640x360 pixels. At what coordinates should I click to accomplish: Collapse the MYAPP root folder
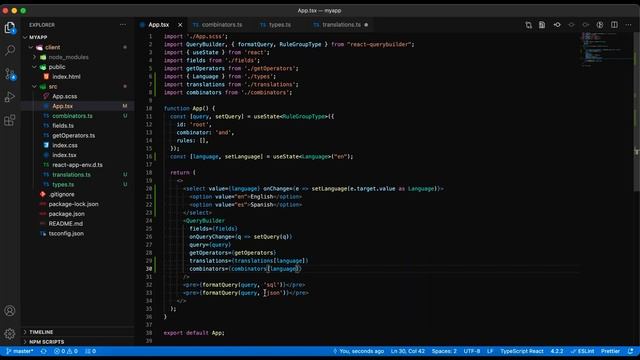(x=78, y=37)
